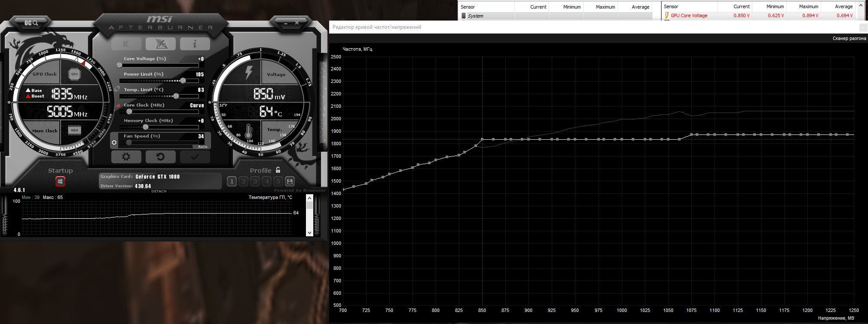
Task: Toggle voltage and temperature limit link
Action: click(x=117, y=89)
